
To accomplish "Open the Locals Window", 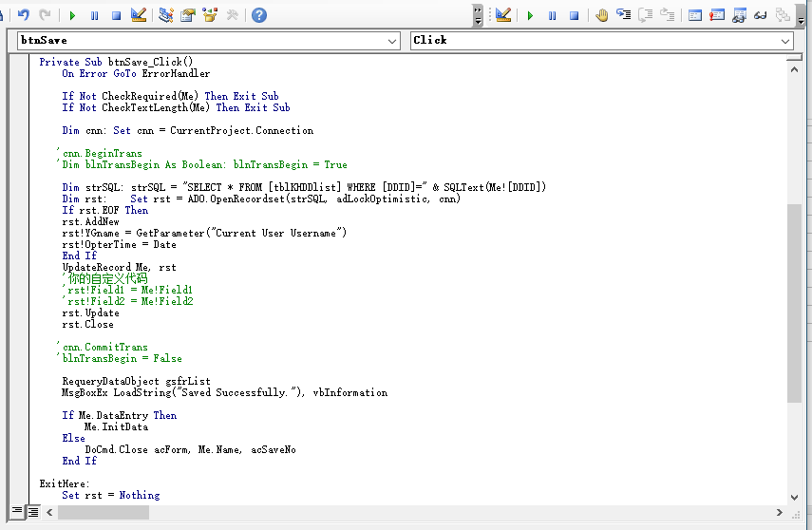I will pyautogui.click(x=695, y=15).
